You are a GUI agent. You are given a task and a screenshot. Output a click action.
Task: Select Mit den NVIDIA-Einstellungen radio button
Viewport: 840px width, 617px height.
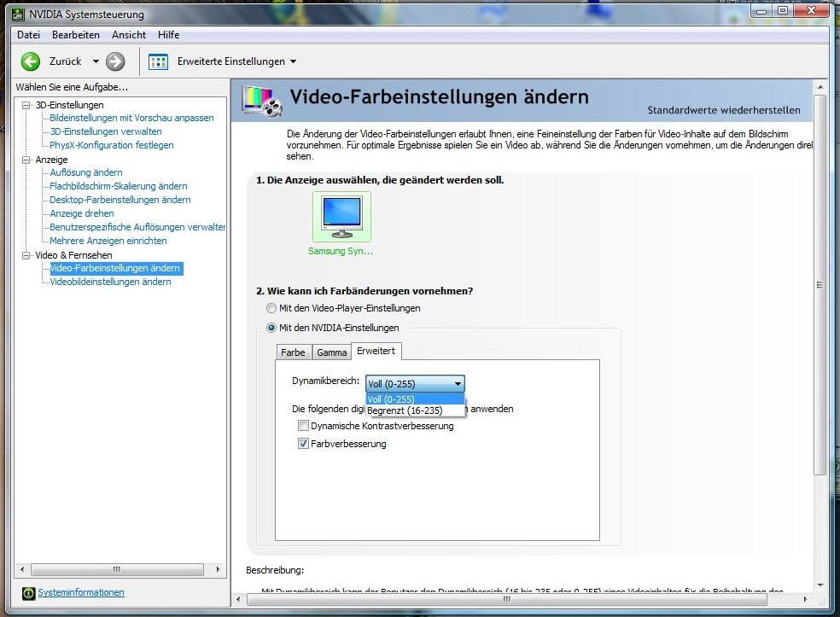(271, 328)
